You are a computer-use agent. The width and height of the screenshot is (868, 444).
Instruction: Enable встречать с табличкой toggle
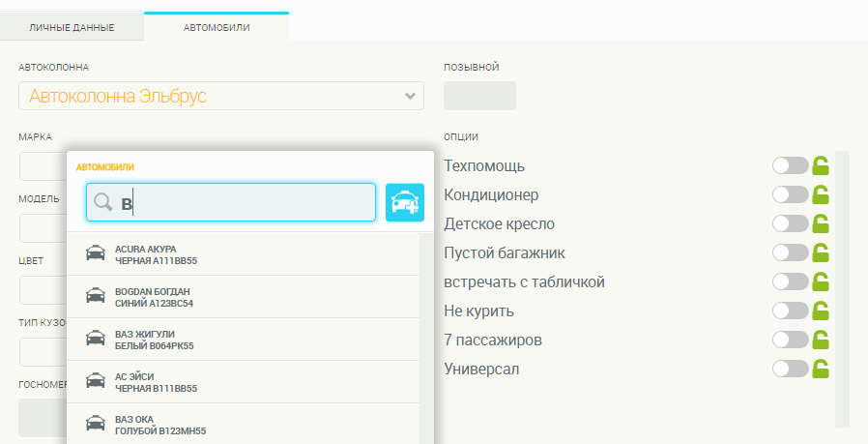point(790,282)
